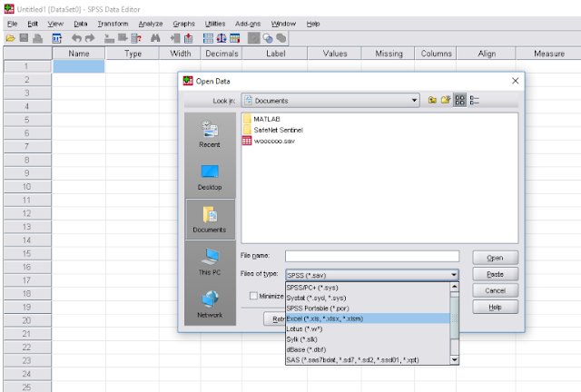Collapse the Files of type combo box
The height and width of the screenshot is (392, 581).
tap(454, 275)
